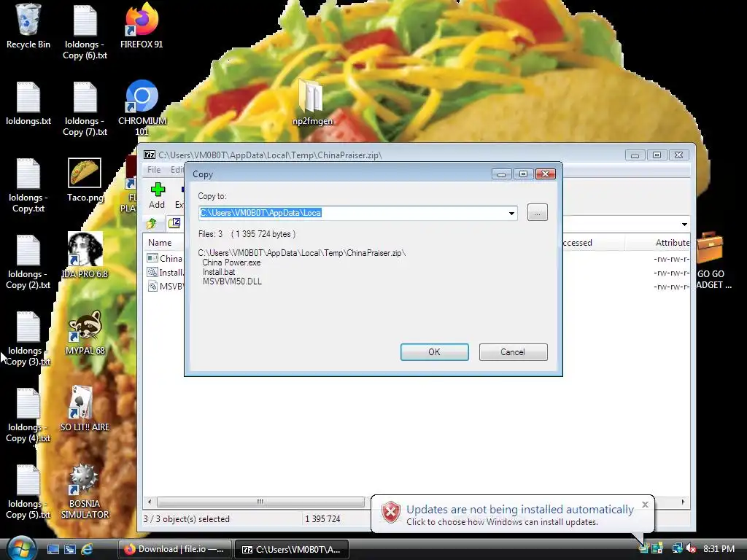Select loldongs - Copy (4).txt file
Viewport: 747px width, 560px height.
pyautogui.click(x=28, y=415)
